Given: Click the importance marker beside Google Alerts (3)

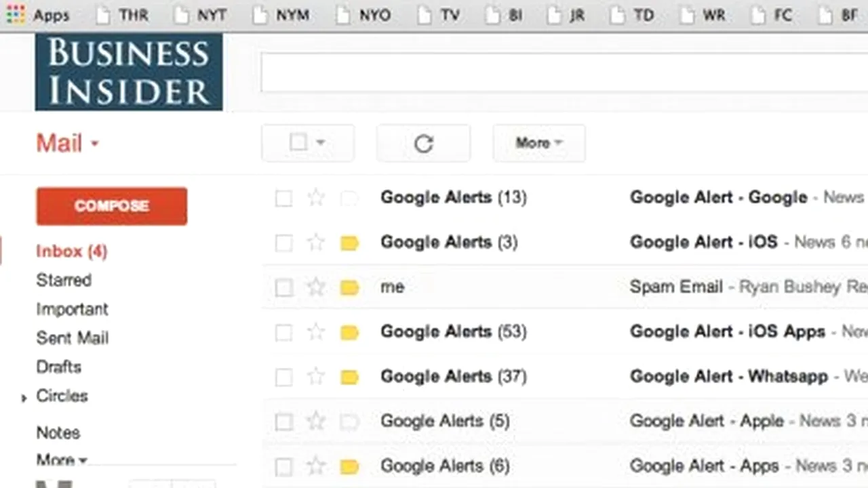Looking at the screenshot, I should [x=349, y=243].
